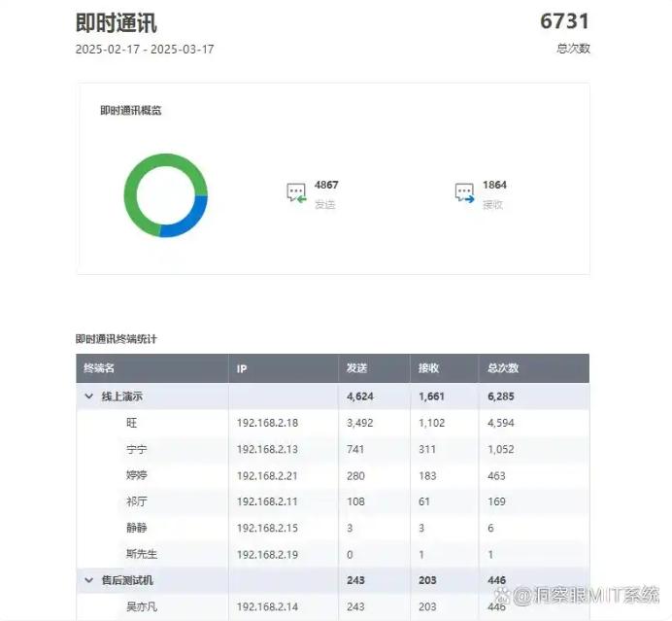The image size is (672, 621).
Task: Click the received messages icon
Action: coord(464,193)
